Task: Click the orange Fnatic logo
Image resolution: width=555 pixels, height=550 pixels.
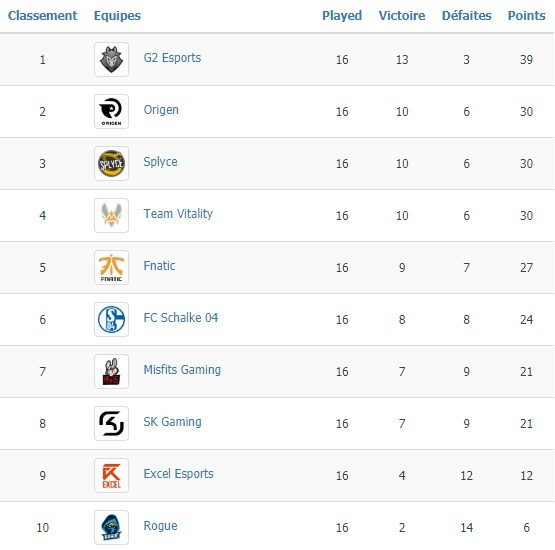Action: (x=111, y=268)
